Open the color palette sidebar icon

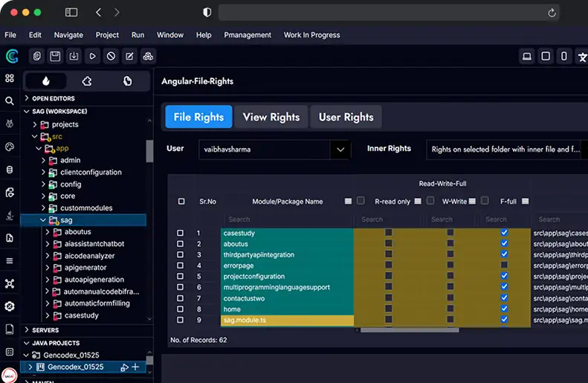[x=10, y=147]
